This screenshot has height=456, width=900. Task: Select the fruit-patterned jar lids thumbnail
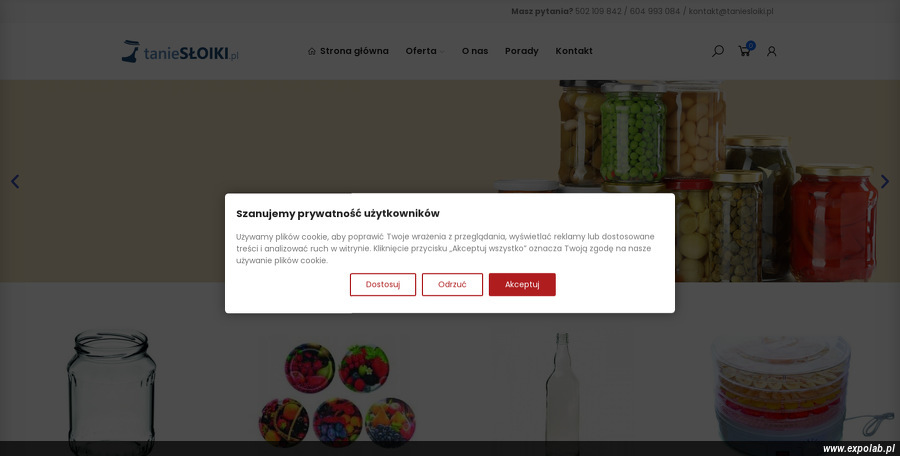tap(337, 395)
